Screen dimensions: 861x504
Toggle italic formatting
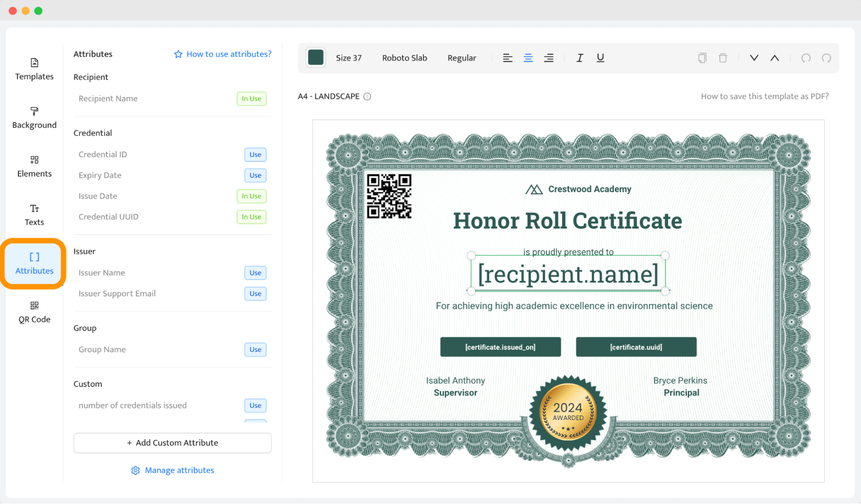pyautogui.click(x=580, y=58)
